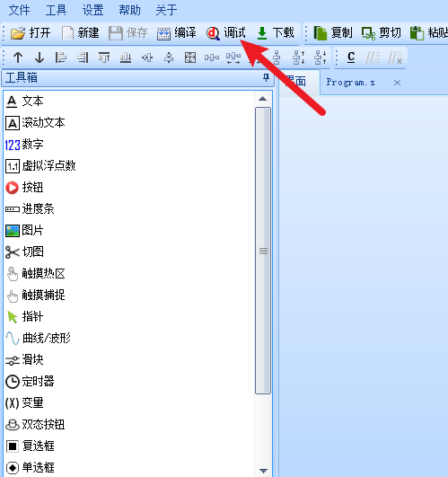This screenshot has width=448, height=477.
Task: Switch to the Program.s tab
Action: 350,83
